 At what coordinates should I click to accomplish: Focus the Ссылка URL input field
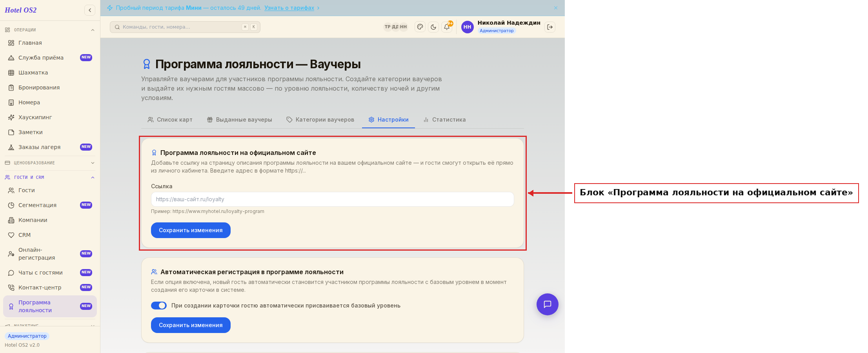coord(333,199)
